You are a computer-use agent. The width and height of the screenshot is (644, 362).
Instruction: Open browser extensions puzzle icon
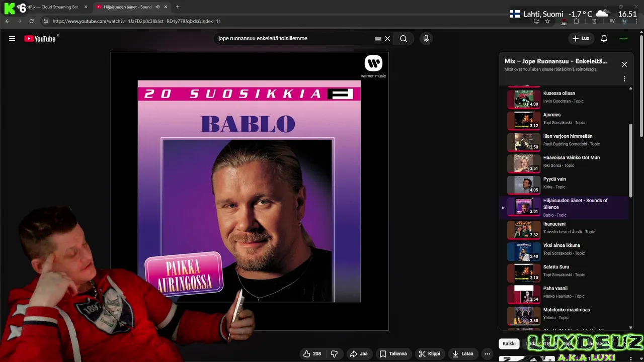click(x=577, y=21)
